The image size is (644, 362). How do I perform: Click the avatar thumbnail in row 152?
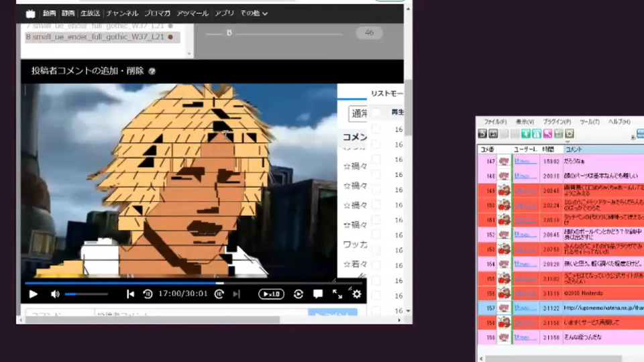504,235
